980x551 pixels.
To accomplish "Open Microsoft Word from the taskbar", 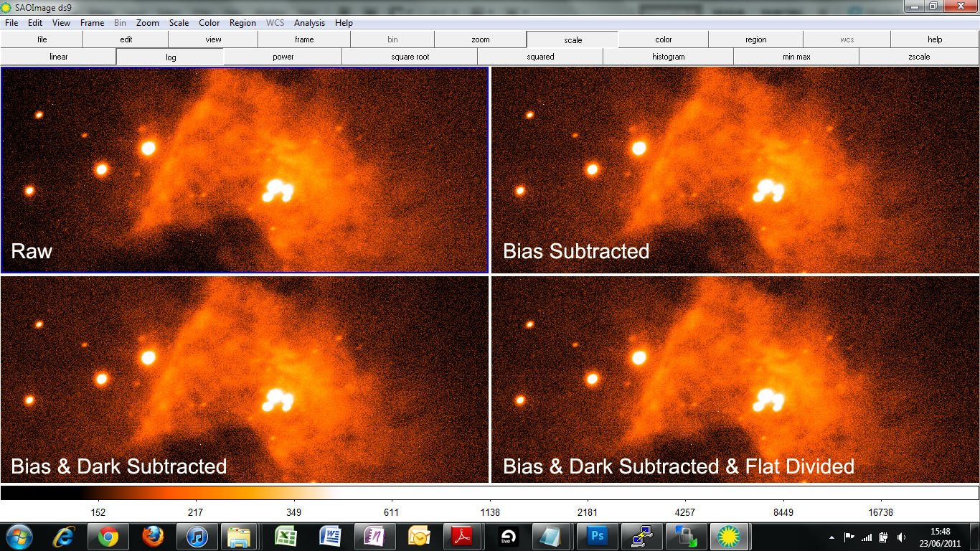I will 331,537.
